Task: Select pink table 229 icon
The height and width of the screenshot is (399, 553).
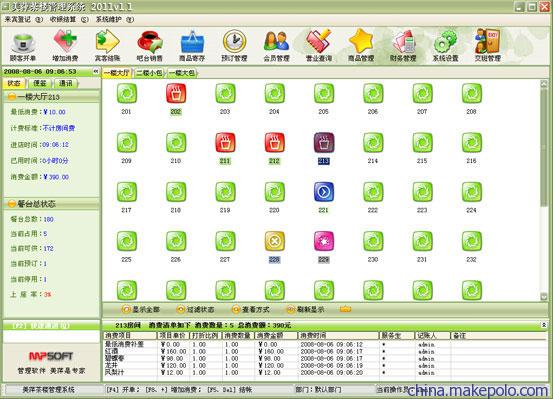Action: [324, 241]
